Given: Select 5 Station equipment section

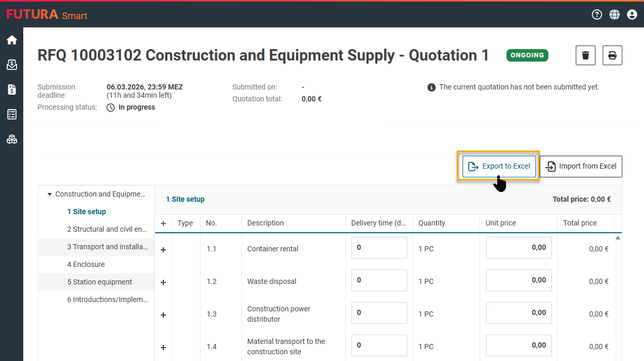Looking at the screenshot, I should pos(99,282).
